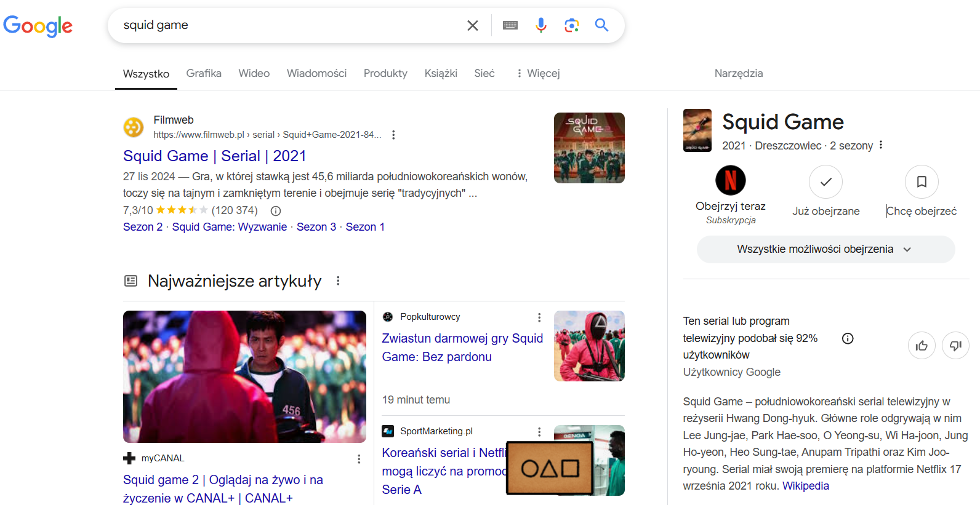980x505 pixels.
Task: Click the thumbs up button
Action: [922, 346]
